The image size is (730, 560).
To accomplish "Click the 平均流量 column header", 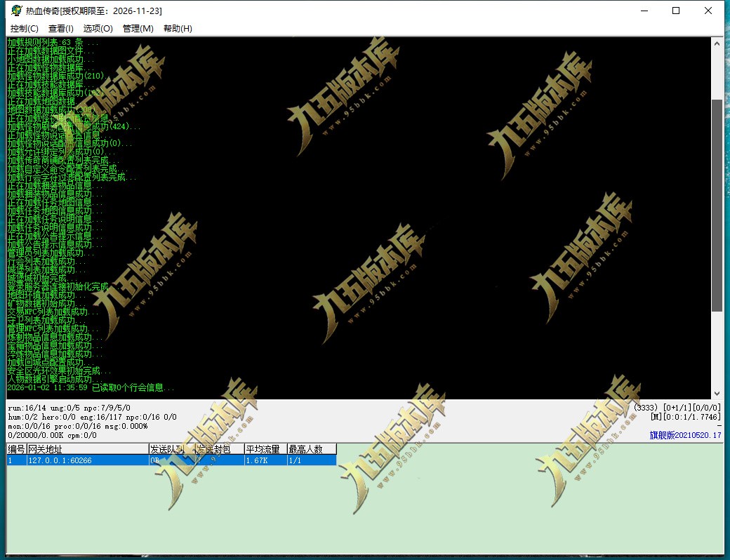I will tap(265, 449).
